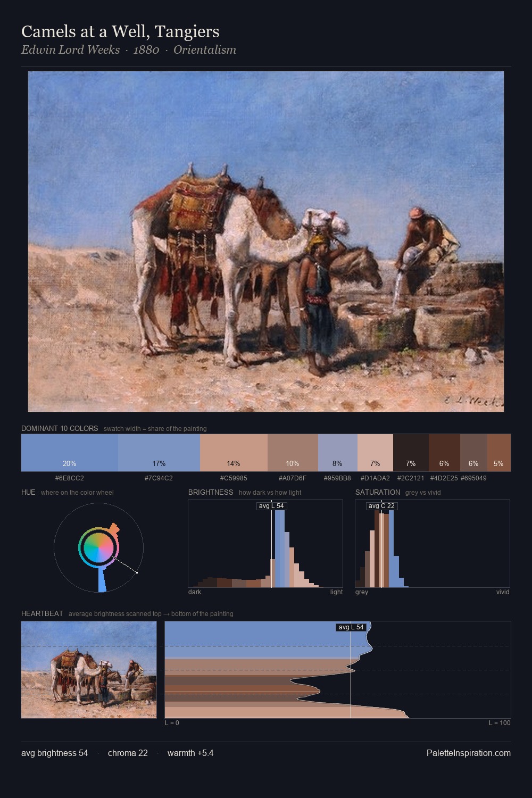The image size is (532, 798).
Task: Click the heartbeat brightness scan chart
Action: [338, 670]
